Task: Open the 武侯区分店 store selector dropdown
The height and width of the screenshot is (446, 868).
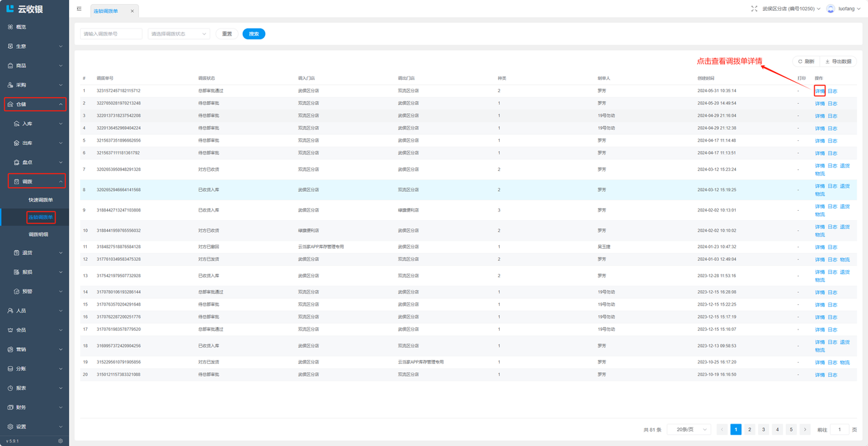Action: (x=791, y=9)
